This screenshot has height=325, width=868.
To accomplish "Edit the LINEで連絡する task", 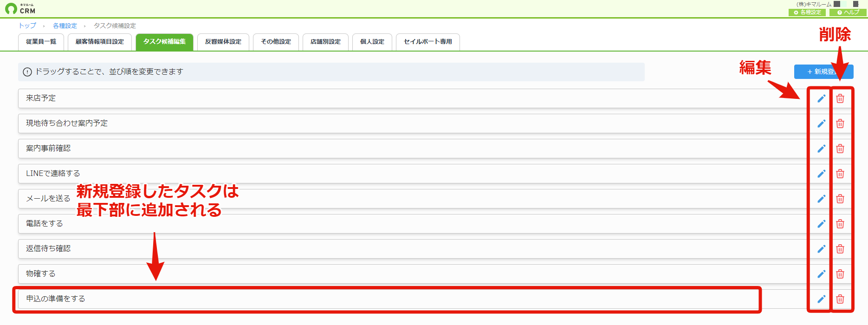I will [821, 174].
